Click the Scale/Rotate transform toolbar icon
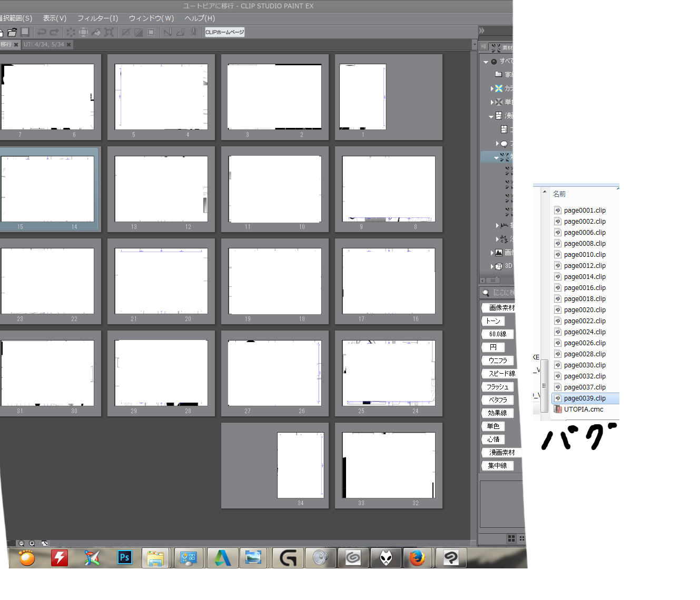This screenshot has width=700, height=600. 109,32
